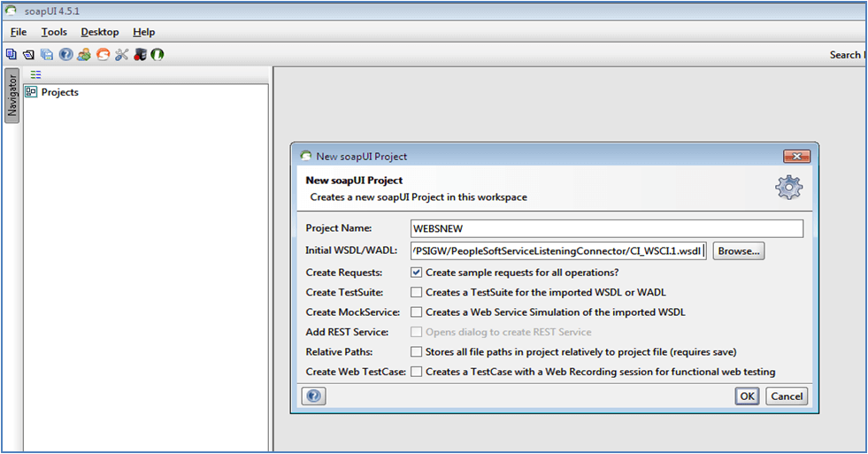The image size is (868, 454).
Task: Click the 'Relative Paths:' label
Action: pyautogui.click(x=340, y=351)
